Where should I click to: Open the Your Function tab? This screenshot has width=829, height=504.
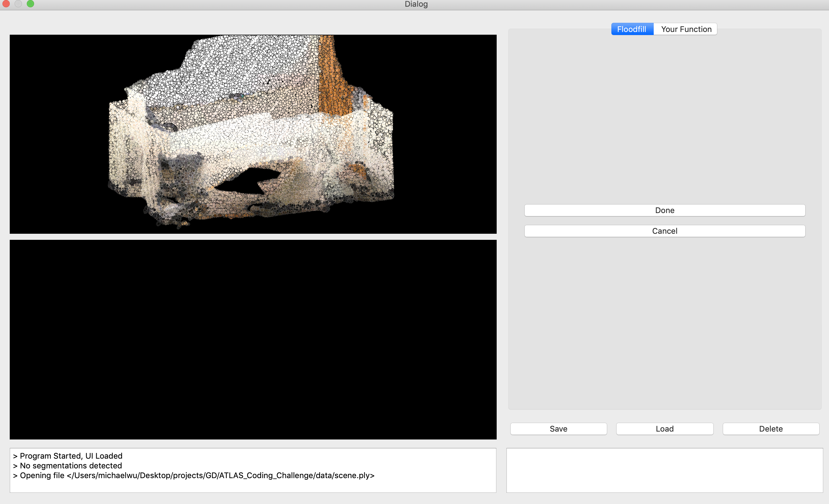[686, 29]
